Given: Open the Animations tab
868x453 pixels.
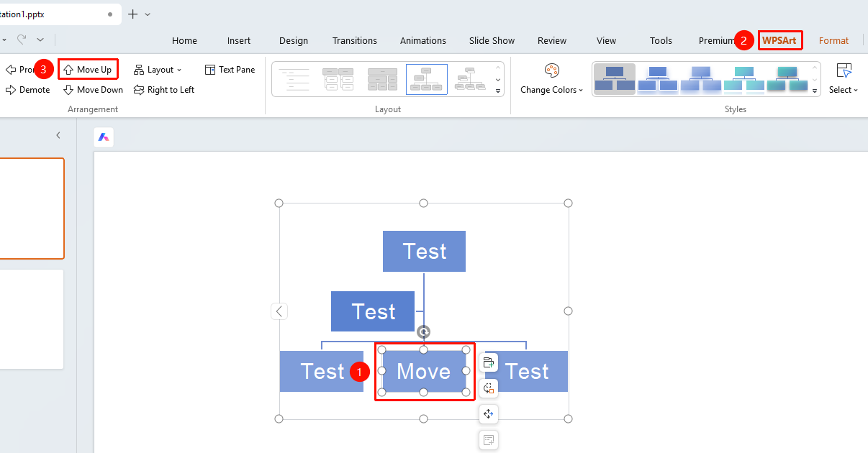Looking at the screenshot, I should pyautogui.click(x=423, y=40).
